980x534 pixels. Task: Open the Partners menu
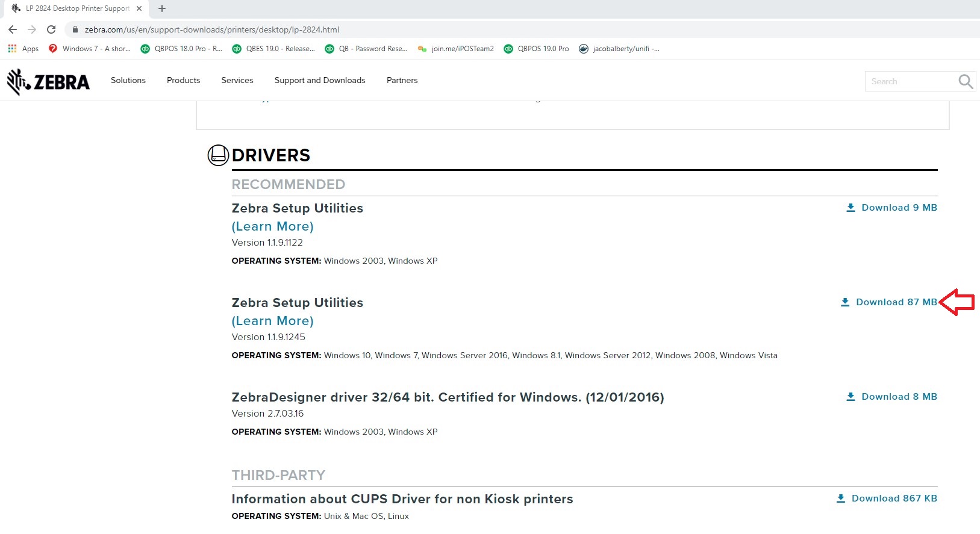(x=402, y=80)
